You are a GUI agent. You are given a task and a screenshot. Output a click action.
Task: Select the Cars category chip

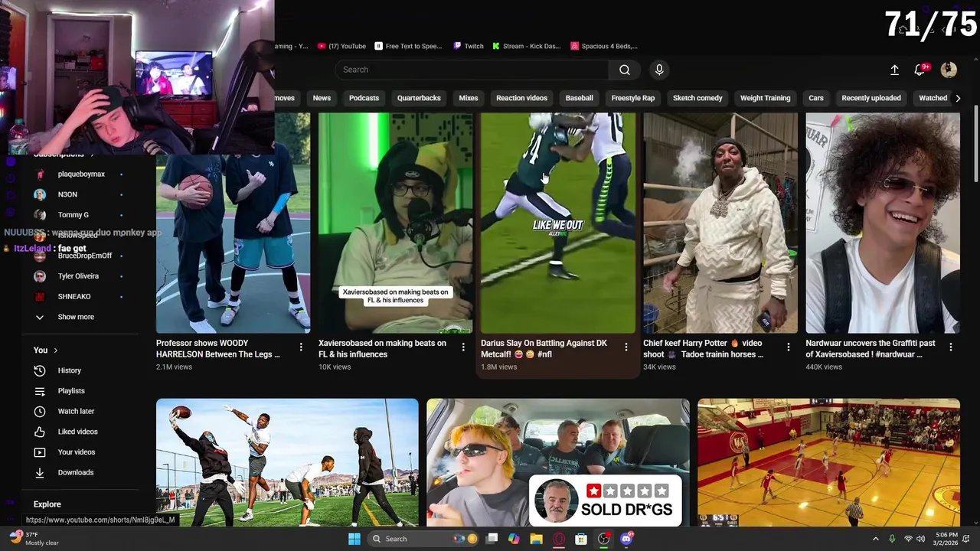(816, 98)
